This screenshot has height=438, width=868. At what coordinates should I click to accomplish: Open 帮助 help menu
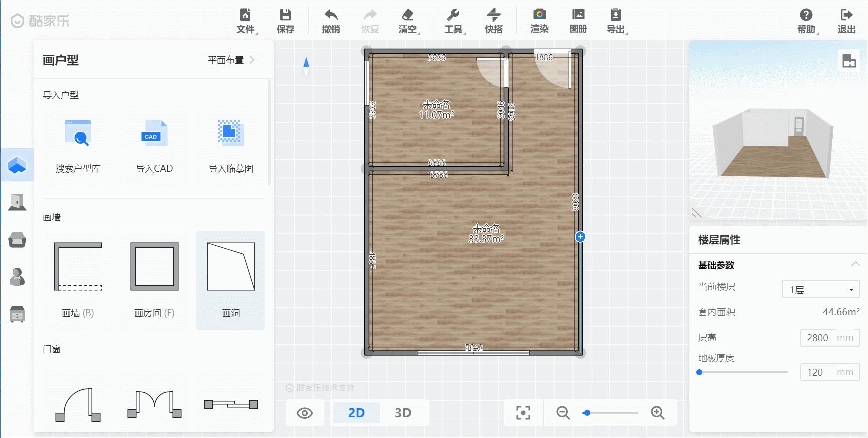pyautogui.click(x=807, y=21)
